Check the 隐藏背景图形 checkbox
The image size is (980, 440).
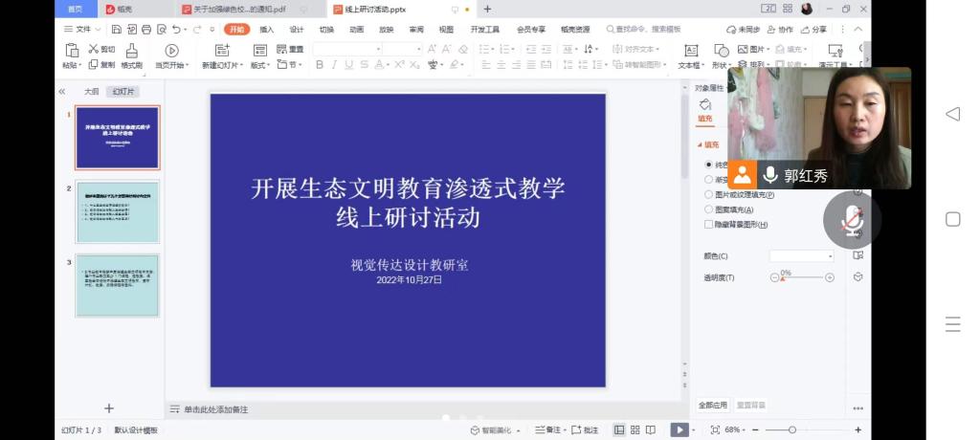coord(709,224)
